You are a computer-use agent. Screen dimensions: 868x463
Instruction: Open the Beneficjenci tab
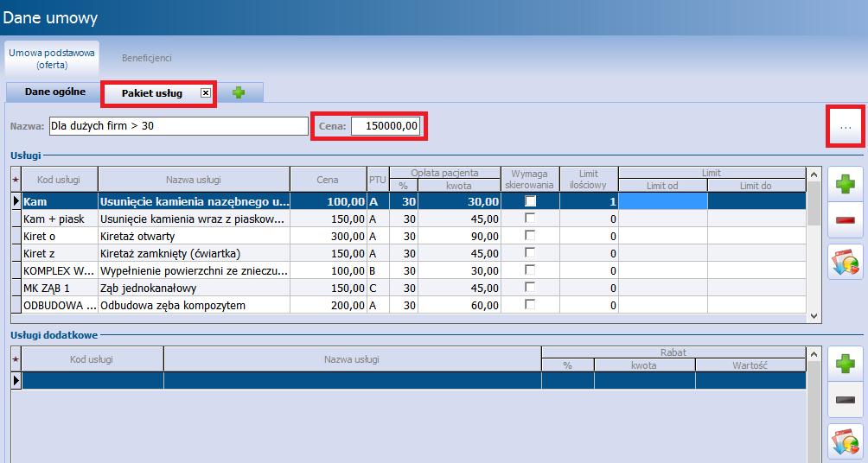pos(147,58)
